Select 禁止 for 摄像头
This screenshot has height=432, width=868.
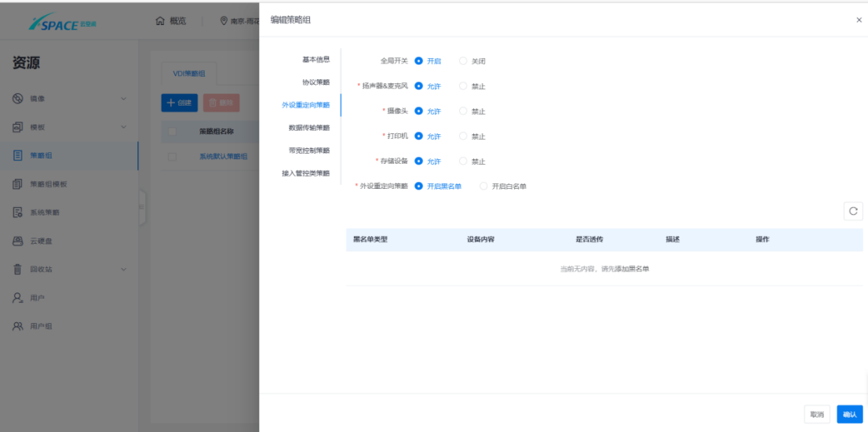[x=463, y=111]
